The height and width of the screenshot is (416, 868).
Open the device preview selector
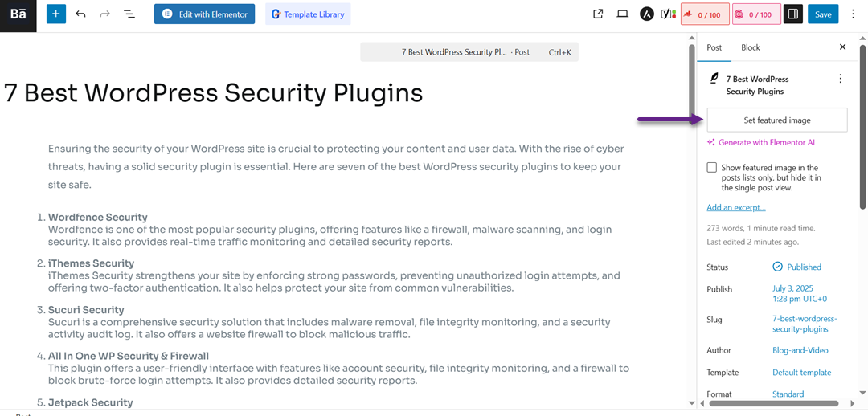click(x=622, y=14)
